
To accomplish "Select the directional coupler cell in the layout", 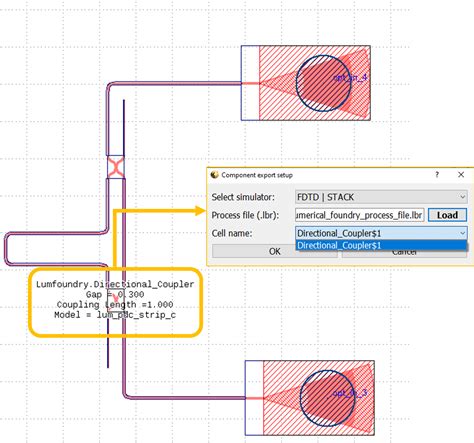I will 116,167.
